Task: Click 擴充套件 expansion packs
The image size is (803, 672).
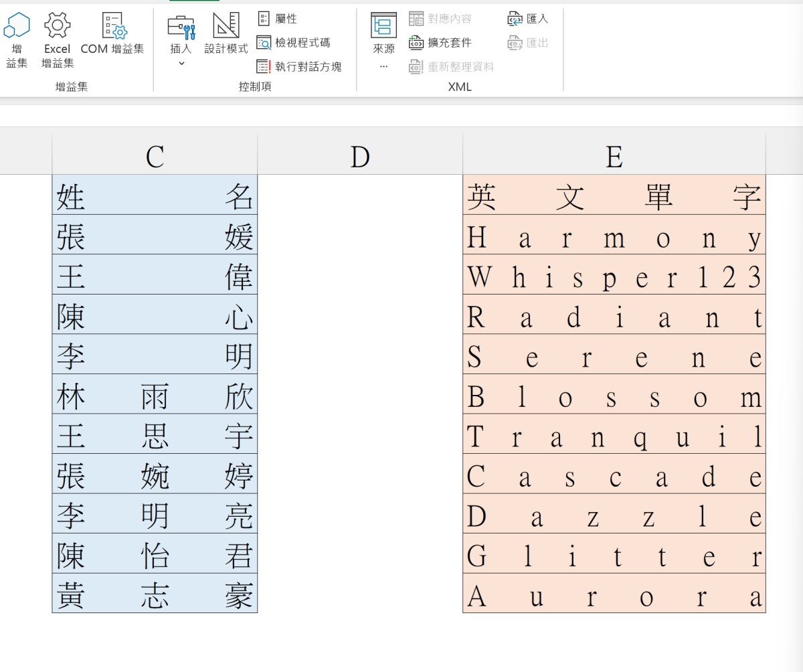Action: (x=440, y=43)
